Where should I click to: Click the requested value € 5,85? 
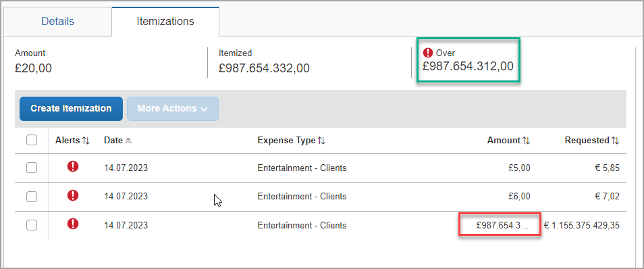pyautogui.click(x=607, y=168)
